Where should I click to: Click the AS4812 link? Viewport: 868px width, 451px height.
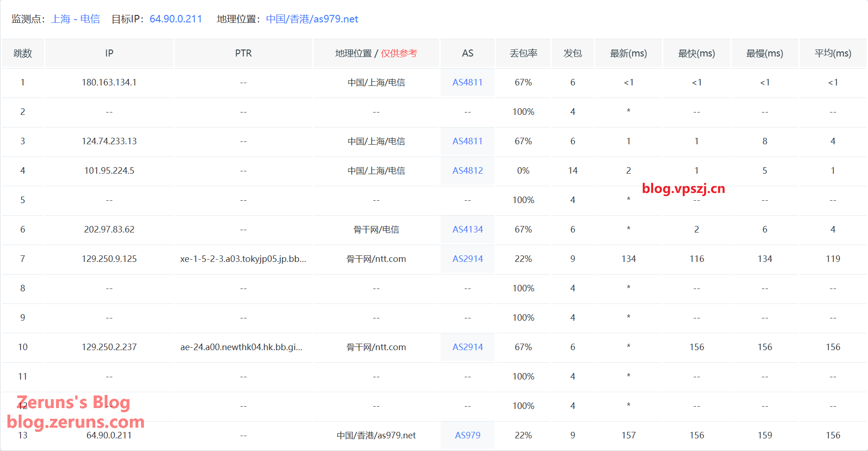(x=467, y=171)
